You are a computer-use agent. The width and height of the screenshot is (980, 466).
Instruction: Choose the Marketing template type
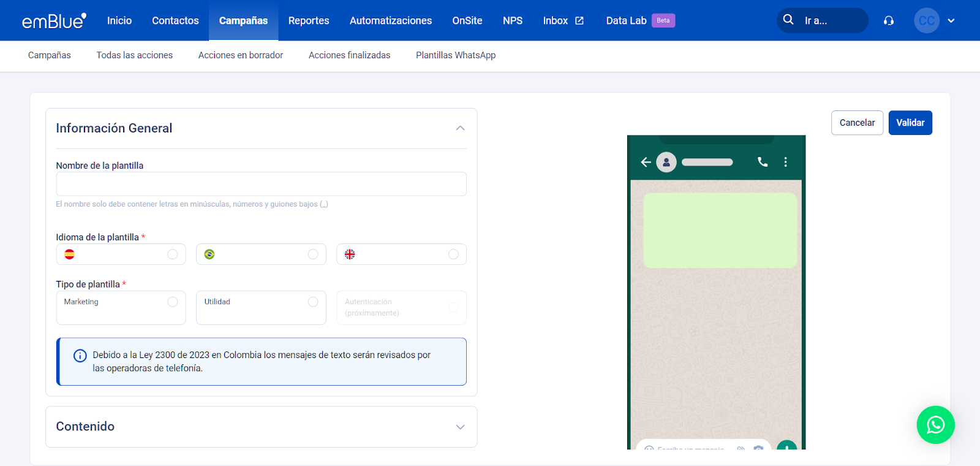(121, 307)
